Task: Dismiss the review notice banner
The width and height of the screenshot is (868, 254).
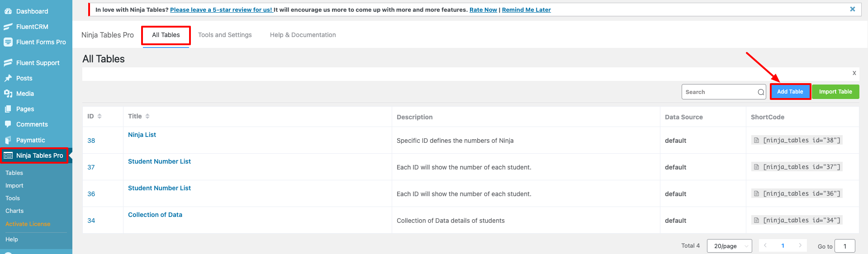Action: 852,9
